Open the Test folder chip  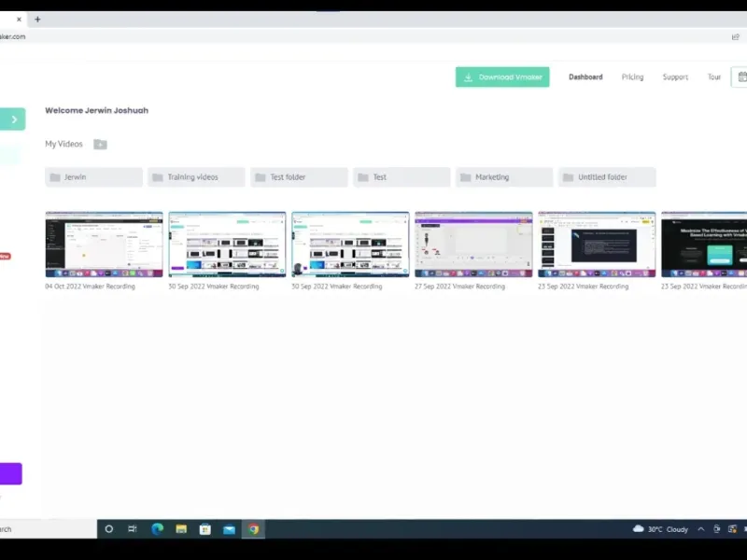[299, 177]
